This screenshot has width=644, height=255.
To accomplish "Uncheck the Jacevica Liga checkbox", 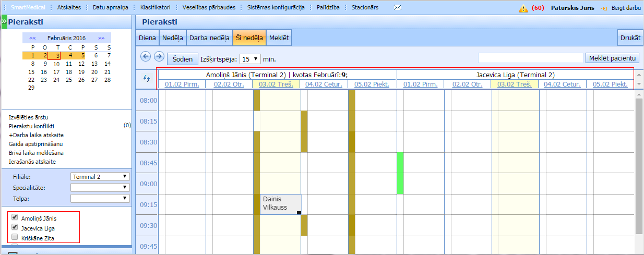I will 15,227.
